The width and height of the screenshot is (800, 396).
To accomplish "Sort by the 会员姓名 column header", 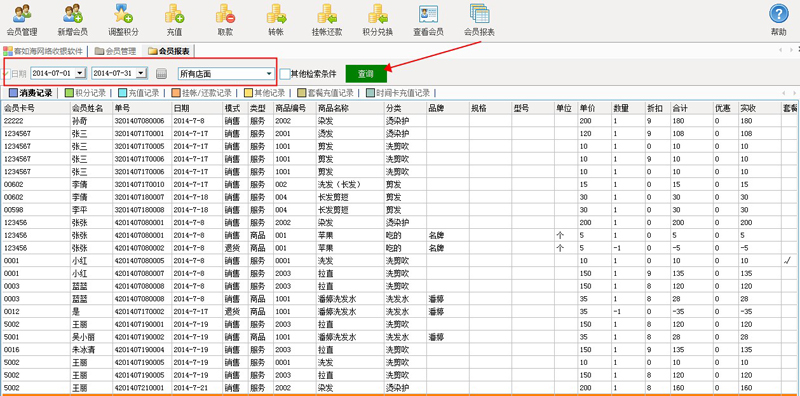I will coord(91,108).
